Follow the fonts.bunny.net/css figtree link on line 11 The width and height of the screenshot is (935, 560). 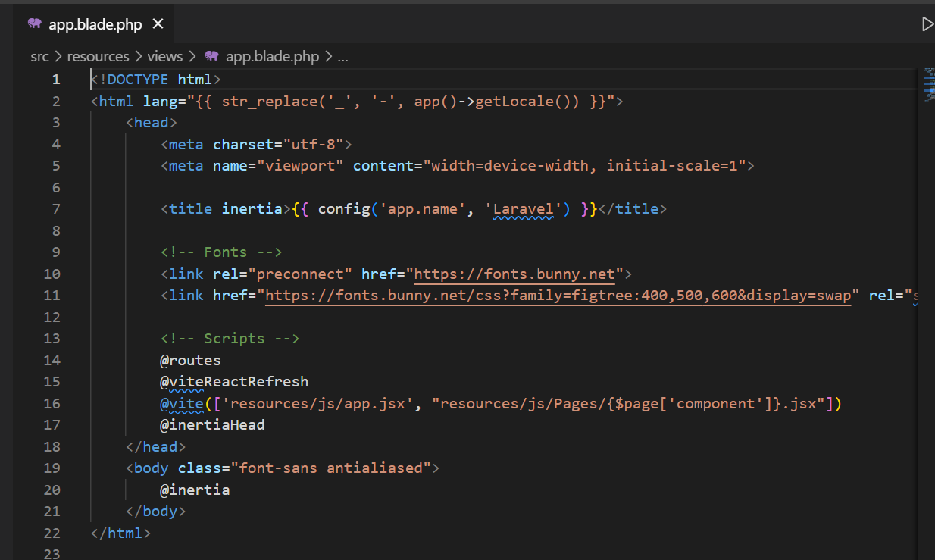click(x=558, y=296)
